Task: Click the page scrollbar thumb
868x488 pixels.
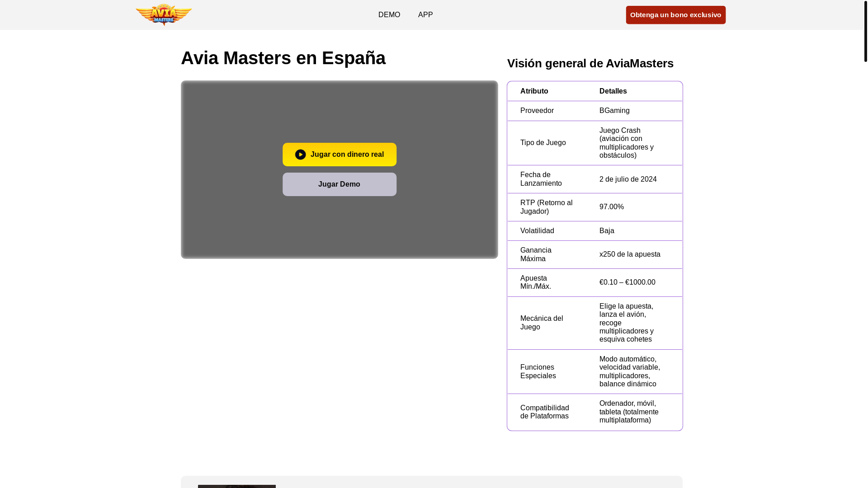Action: (x=865, y=31)
